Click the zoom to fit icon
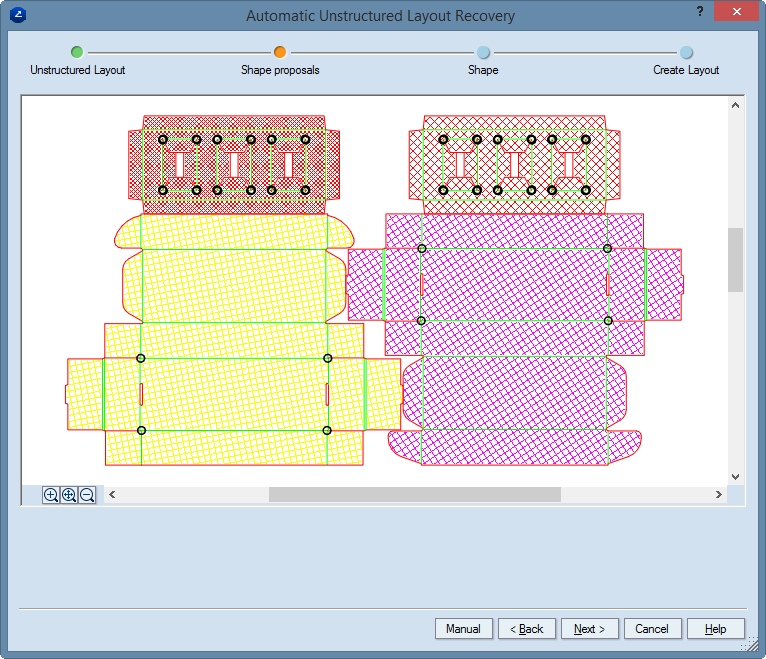The image size is (766, 659). pos(69,495)
